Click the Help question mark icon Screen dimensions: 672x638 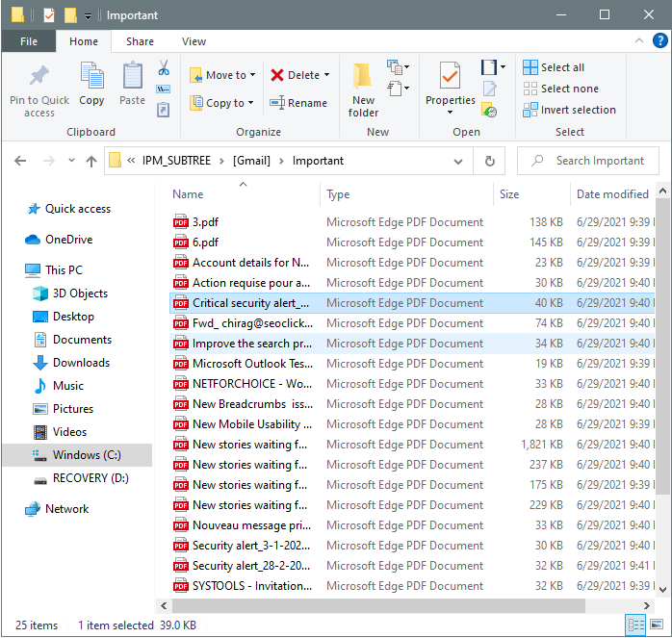pos(659,40)
